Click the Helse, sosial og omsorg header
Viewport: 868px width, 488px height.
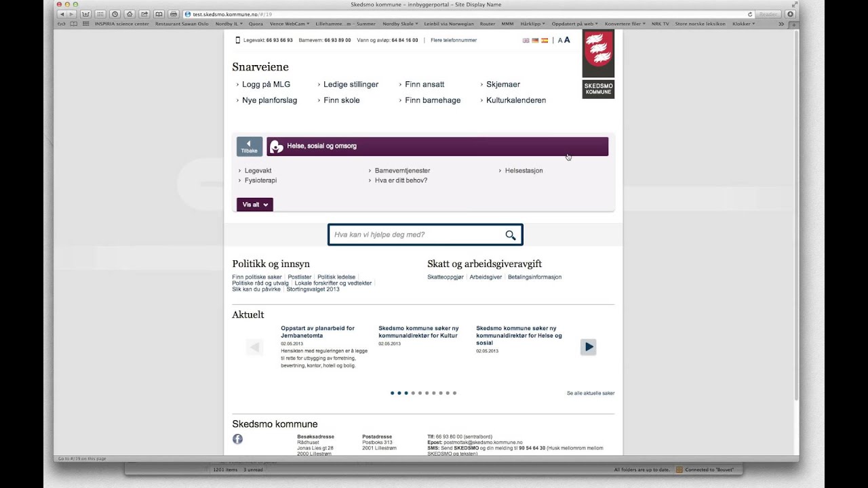click(437, 146)
